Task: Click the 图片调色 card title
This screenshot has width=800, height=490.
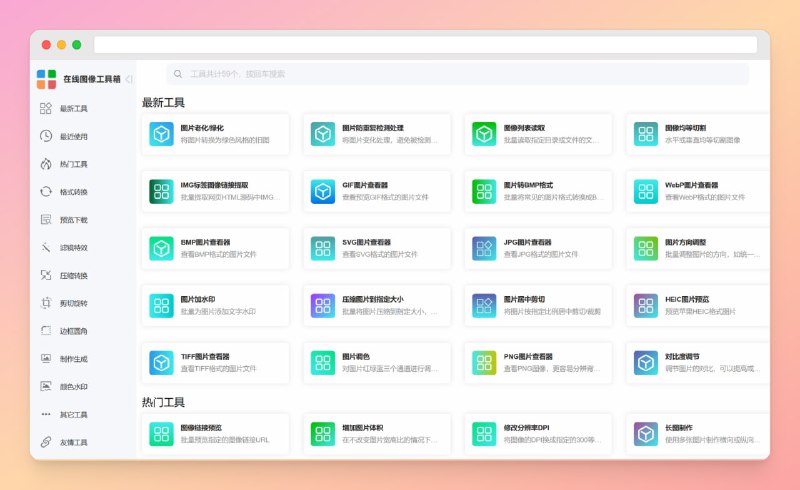Action: [x=356, y=356]
